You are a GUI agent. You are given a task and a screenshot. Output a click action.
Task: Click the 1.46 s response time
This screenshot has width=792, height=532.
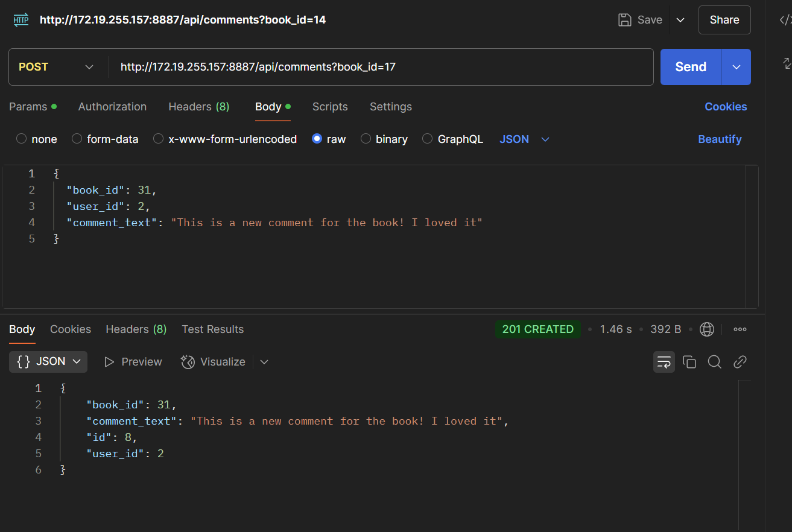coord(616,329)
